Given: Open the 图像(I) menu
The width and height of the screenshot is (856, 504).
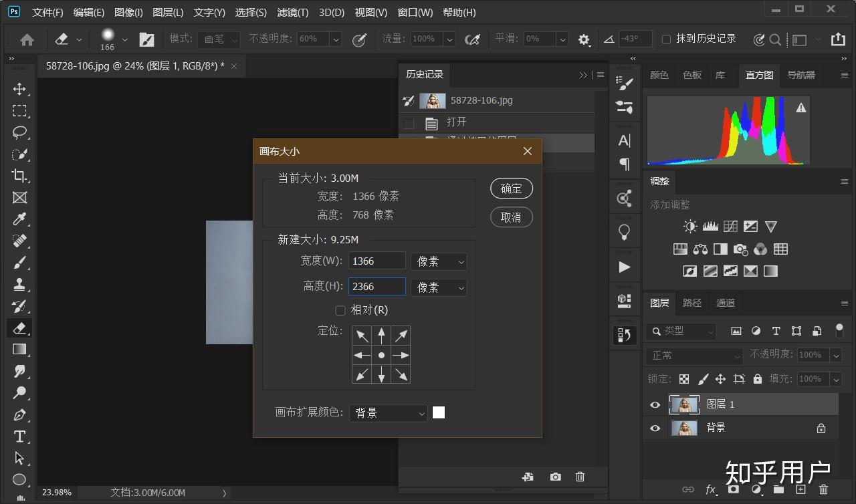Looking at the screenshot, I should point(128,13).
